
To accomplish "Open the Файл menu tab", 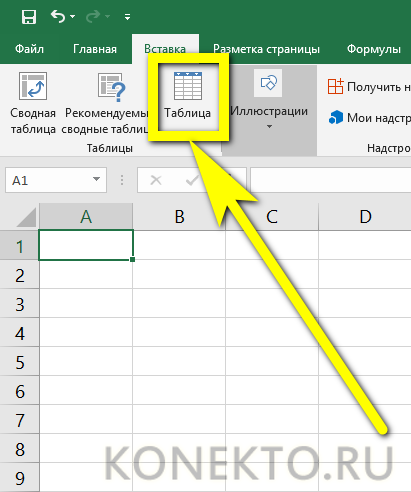I will (29, 49).
